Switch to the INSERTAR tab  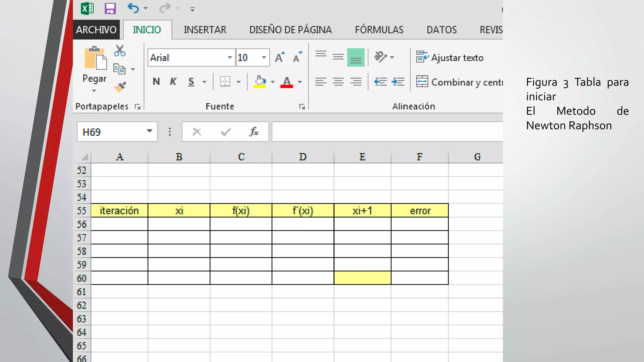click(205, 30)
